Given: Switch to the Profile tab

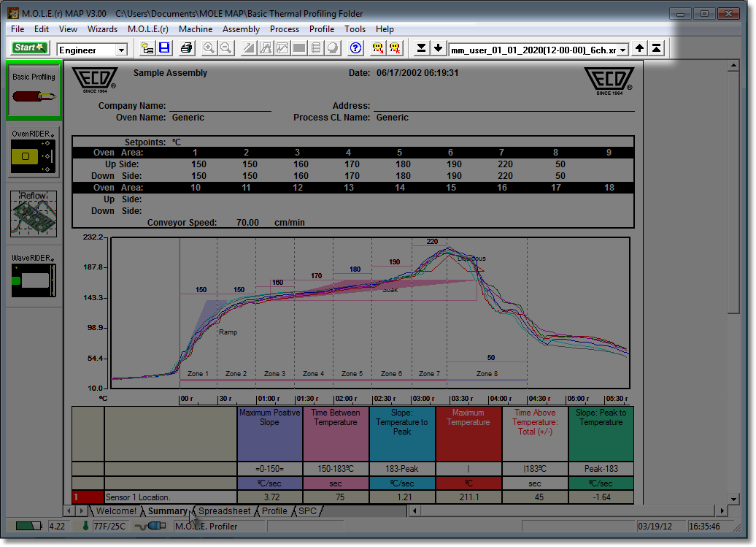Looking at the screenshot, I should click(274, 510).
